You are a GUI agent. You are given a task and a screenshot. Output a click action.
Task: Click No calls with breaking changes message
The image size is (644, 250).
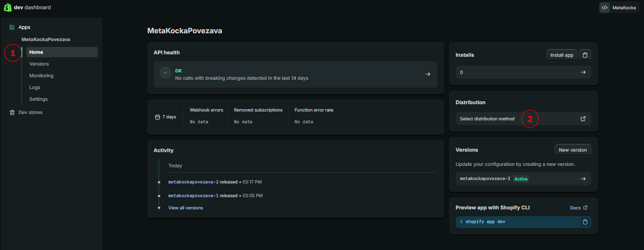(241, 78)
